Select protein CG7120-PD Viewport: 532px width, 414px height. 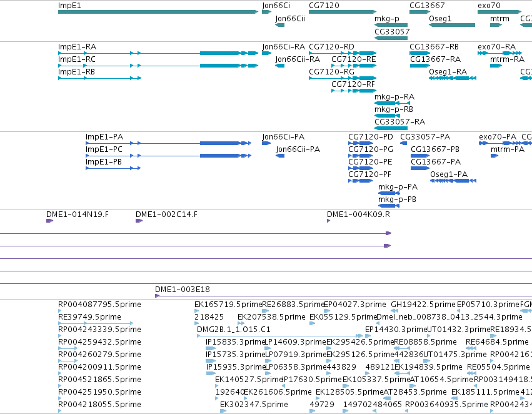pyautogui.click(x=361, y=143)
